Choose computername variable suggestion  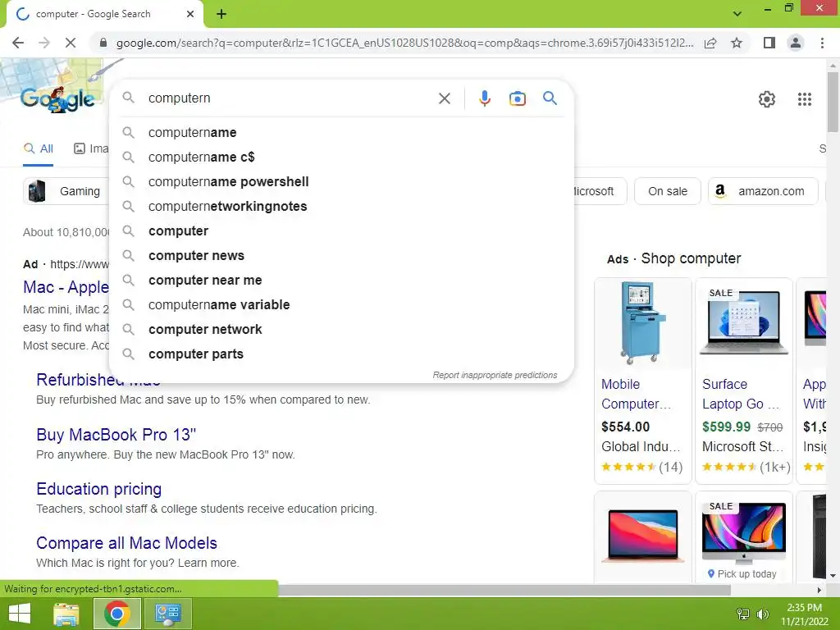pos(341,305)
